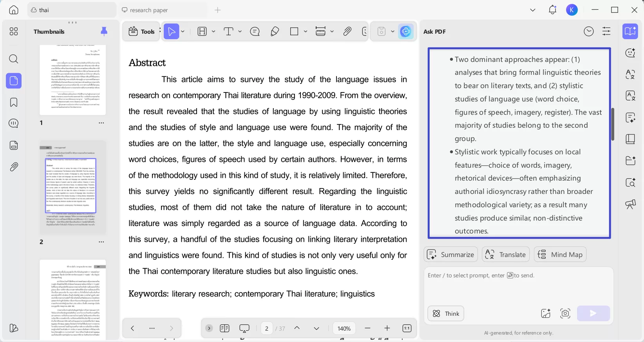Screen dimensions: 644x342
Task: Select the page 1 thumbnail
Action: tap(73, 80)
